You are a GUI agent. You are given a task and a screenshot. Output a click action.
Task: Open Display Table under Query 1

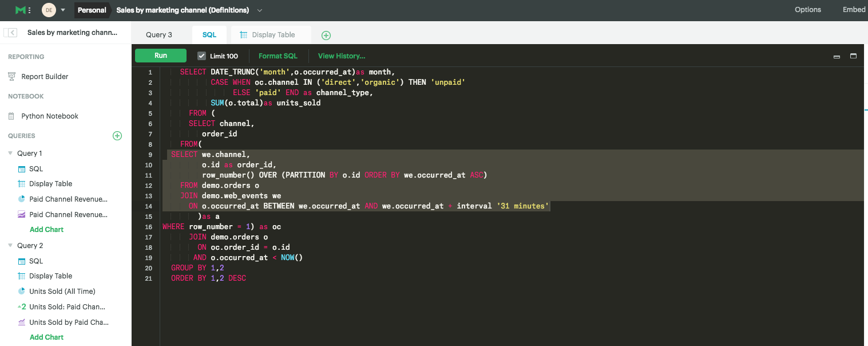(x=51, y=184)
